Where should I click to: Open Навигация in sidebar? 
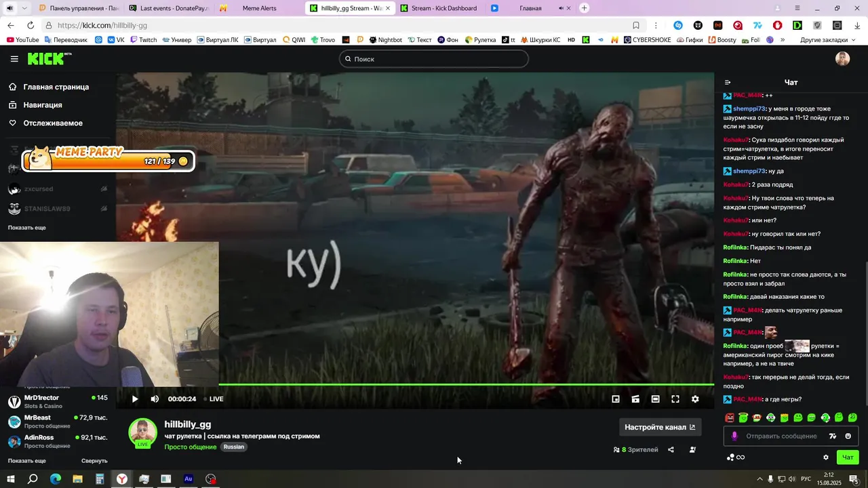pyautogui.click(x=42, y=105)
